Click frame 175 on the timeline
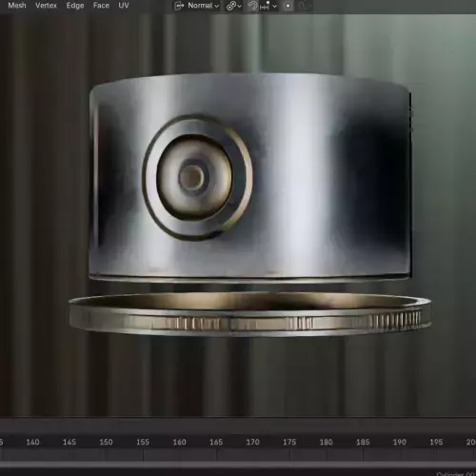Screen dimensions: 476x476 click(x=289, y=442)
